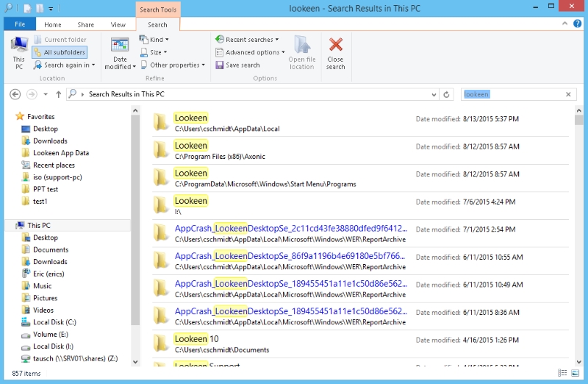This screenshot has width=588, height=384.
Task: Click the Date modified calendar icon
Action: click(120, 45)
